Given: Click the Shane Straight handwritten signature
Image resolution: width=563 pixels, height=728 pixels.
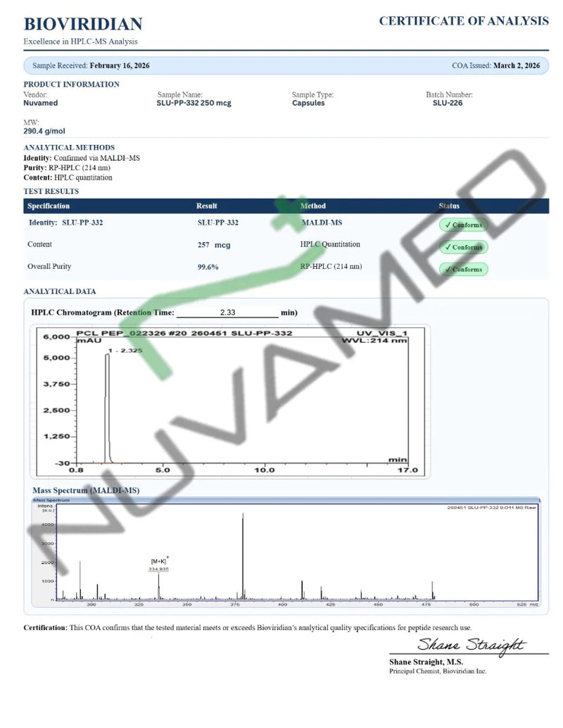Looking at the screenshot, I should [x=471, y=645].
